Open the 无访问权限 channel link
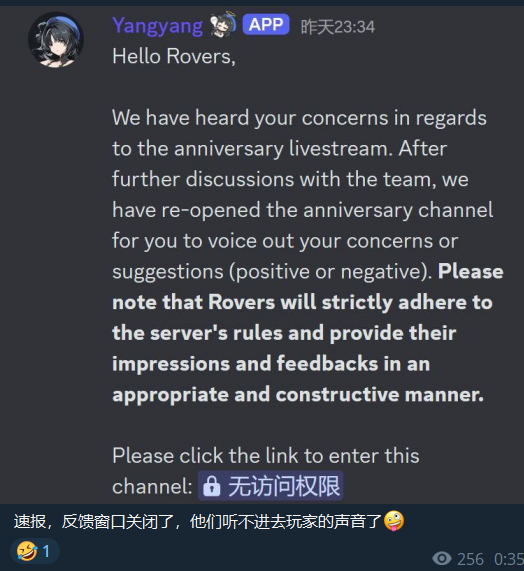Image resolution: width=524 pixels, height=571 pixels. tap(271, 486)
